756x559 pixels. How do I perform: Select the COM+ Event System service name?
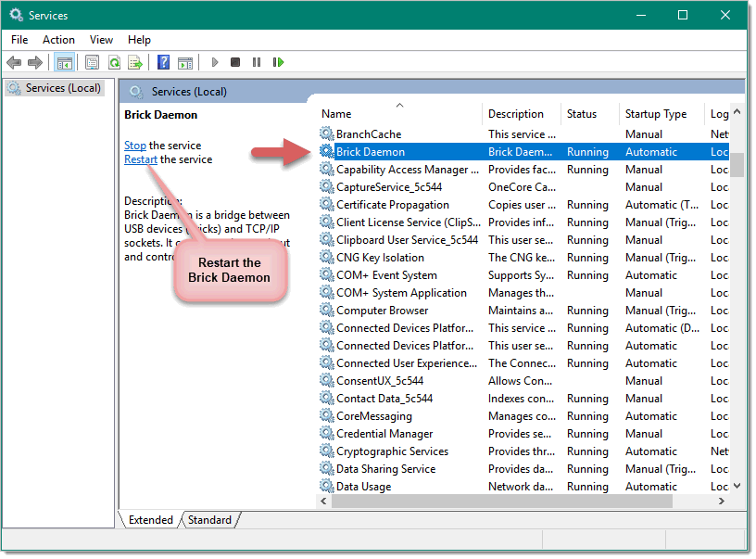pyautogui.click(x=386, y=275)
